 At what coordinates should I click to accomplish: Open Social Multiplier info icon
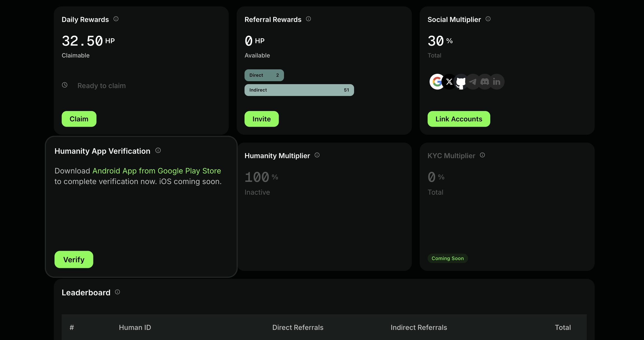pos(488,19)
